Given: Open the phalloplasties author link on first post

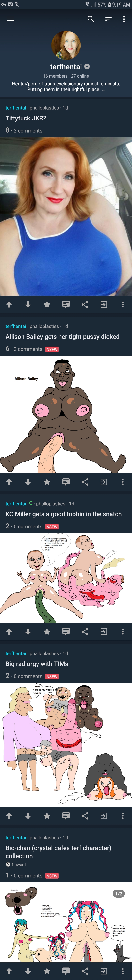Looking at the screenshot, I should tap(44, 108).
